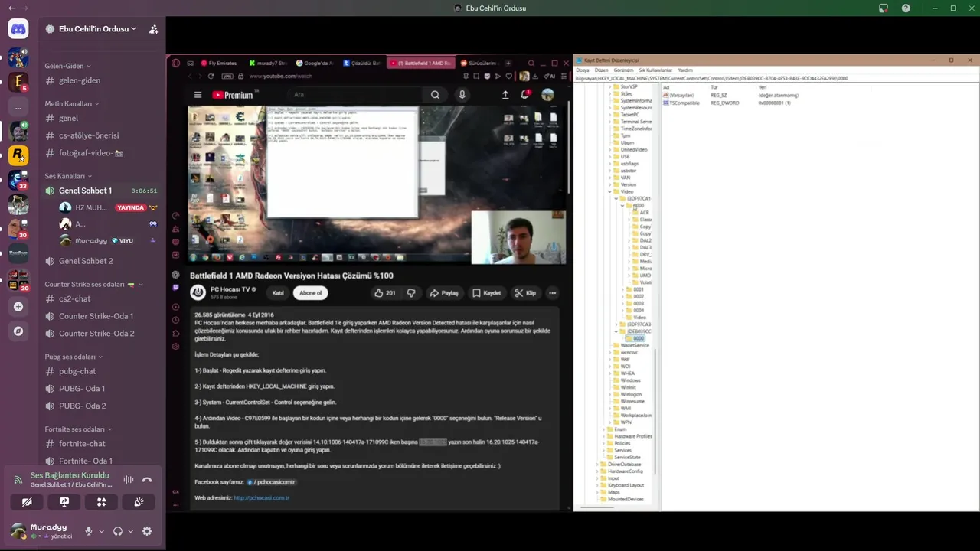980x551 pixels.
Task: Go to YouTube Premium home logo
Action: pos(233,95)
